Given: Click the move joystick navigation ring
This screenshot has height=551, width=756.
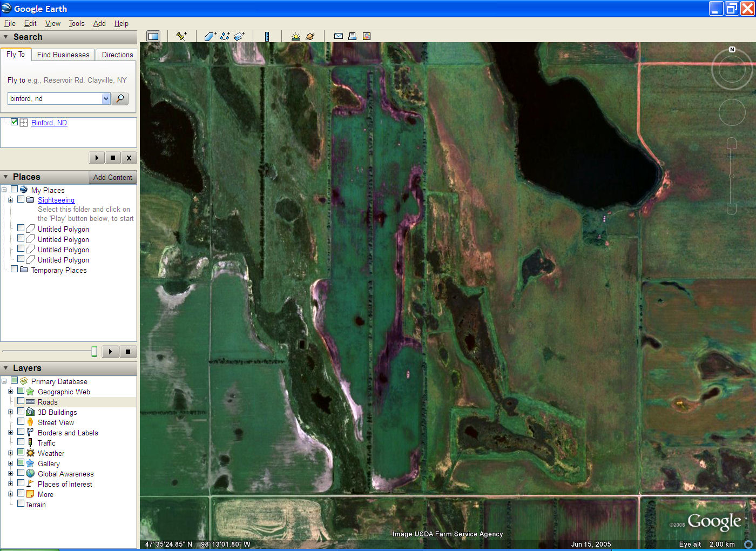Looking at the screenshot, I should (732, 112).
